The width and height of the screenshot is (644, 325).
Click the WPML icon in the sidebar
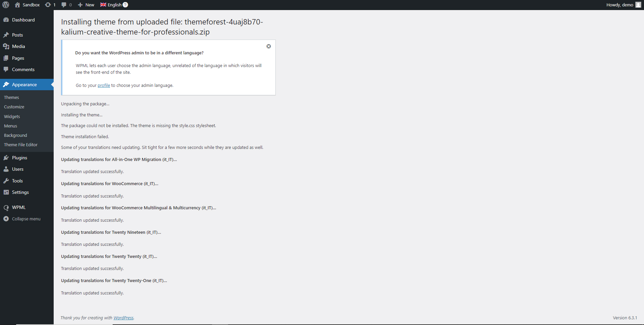[x=6, y=208]
